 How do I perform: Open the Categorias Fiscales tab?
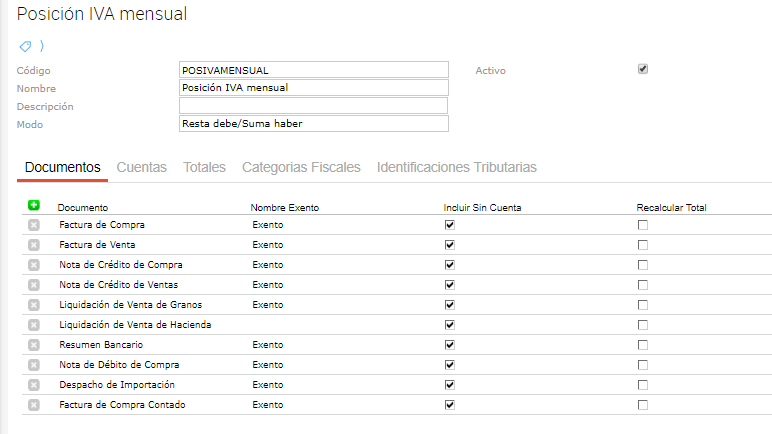tap(301, 167)
